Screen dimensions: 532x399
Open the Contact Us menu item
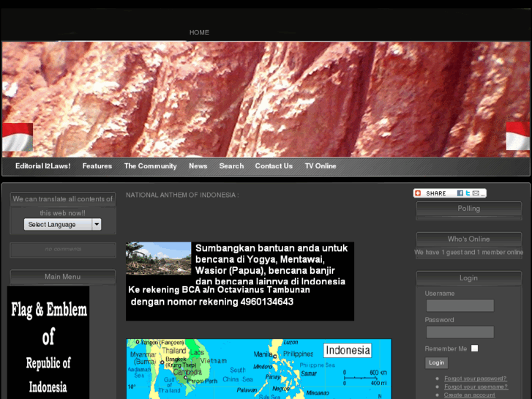click(x=274, y=166)
